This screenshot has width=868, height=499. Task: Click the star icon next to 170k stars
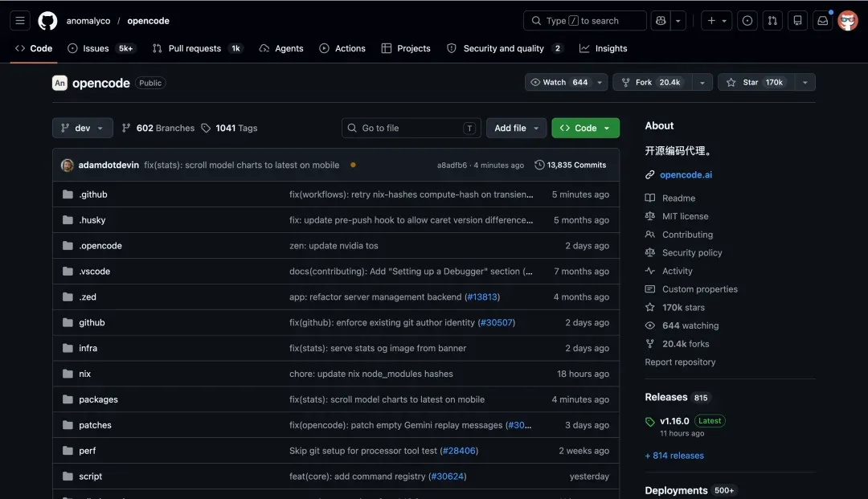pos(650,308)
